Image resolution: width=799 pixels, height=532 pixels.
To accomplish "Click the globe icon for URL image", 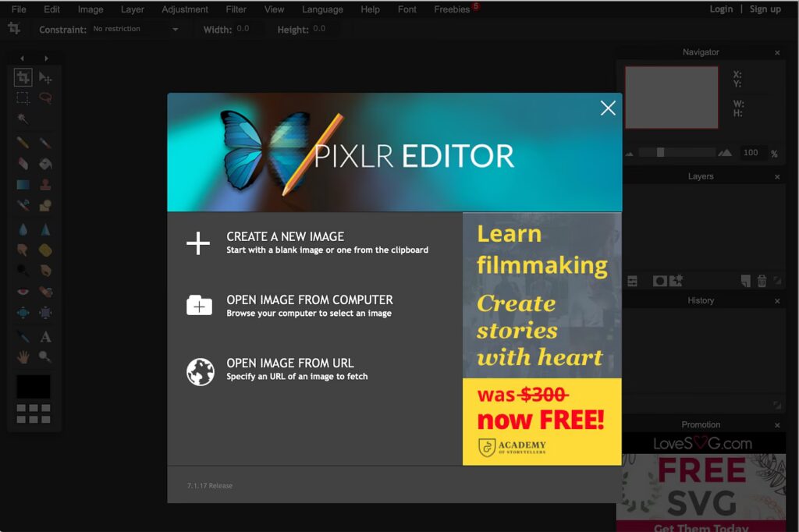I will [x=200, y=371].
